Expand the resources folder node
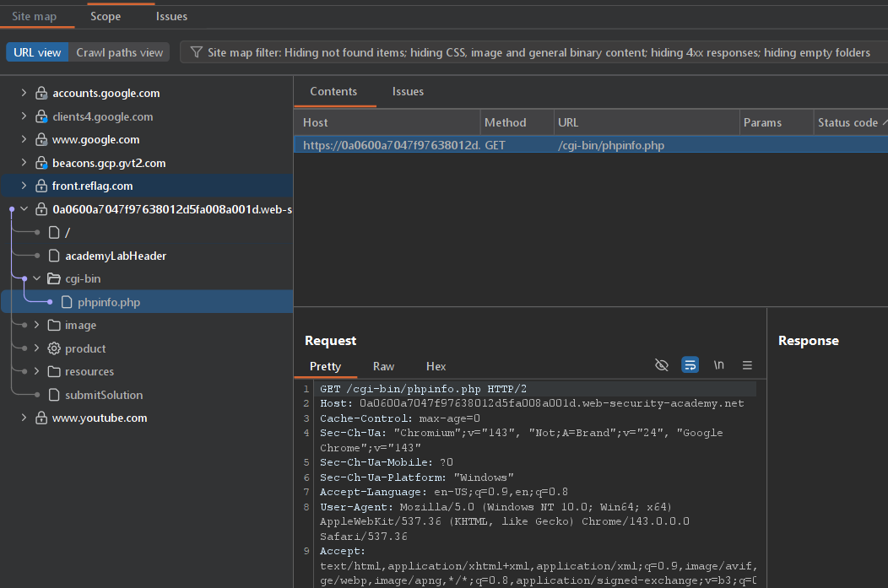 click(37, 371)
